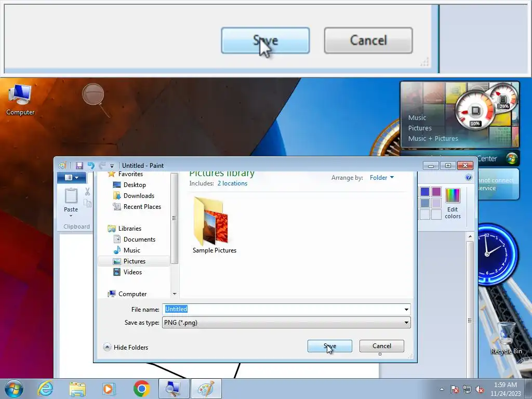Click the greyed Redo arrow in Paint's title bar

[102, 166]
